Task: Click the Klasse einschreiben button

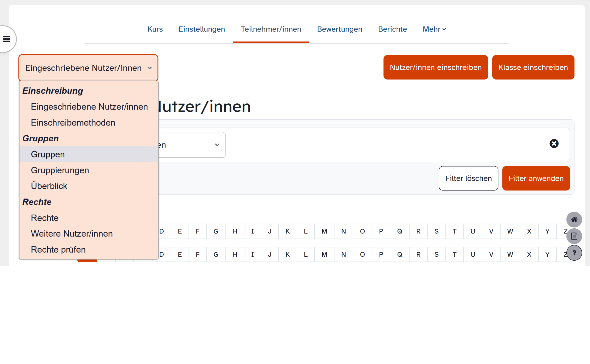Action: pos(533,67)
